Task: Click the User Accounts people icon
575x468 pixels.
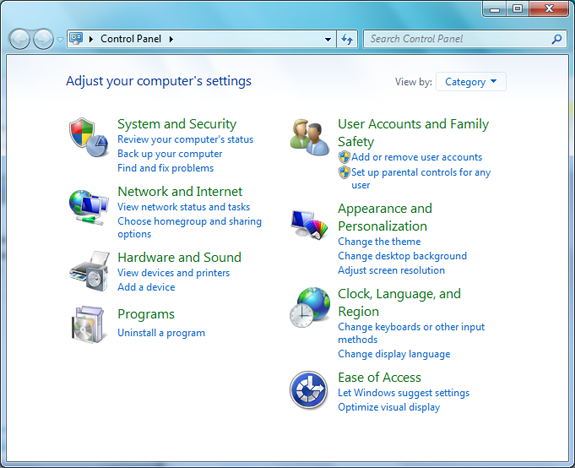Action: point(309,137)
